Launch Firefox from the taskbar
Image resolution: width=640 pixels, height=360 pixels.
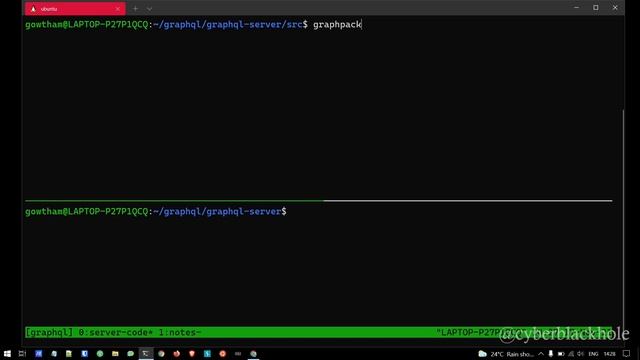coord(176,354)
